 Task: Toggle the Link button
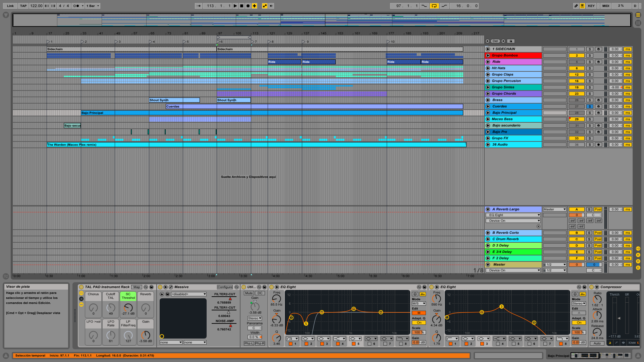tap(10, 6)
